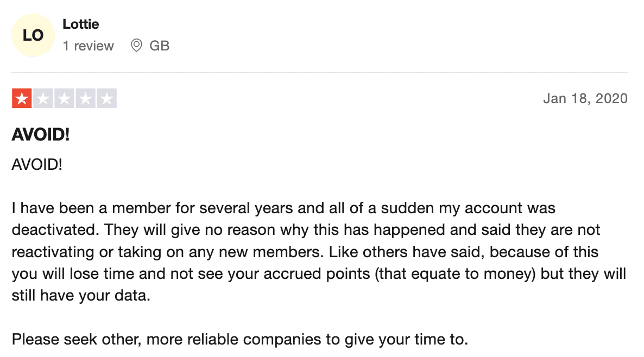This screenshot has height=357, width=644.
Task: Click the second grey star
Action: coord(43,99)
